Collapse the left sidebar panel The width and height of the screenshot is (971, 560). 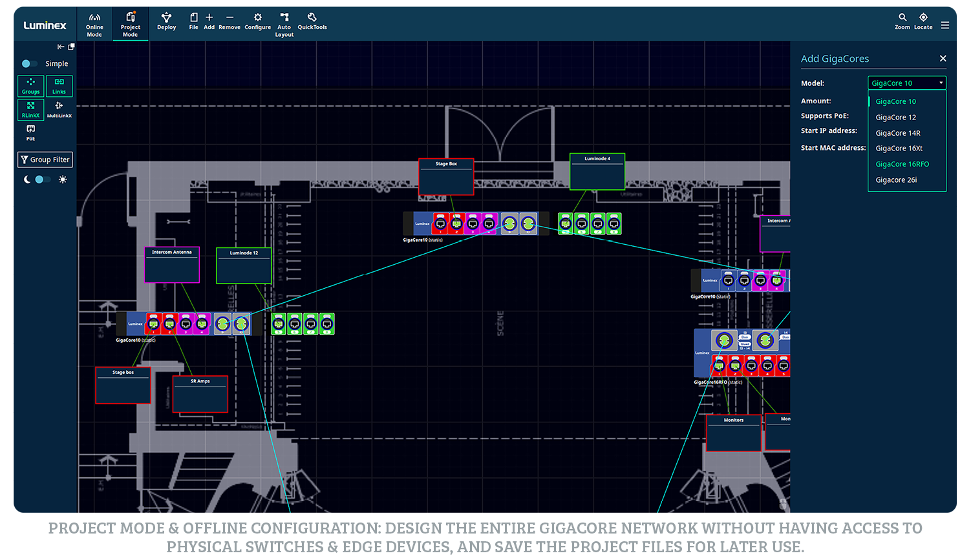[61, 47]
